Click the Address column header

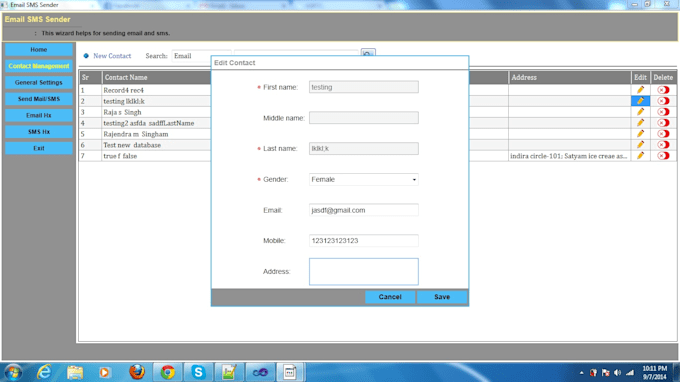(x=569, y=77)
